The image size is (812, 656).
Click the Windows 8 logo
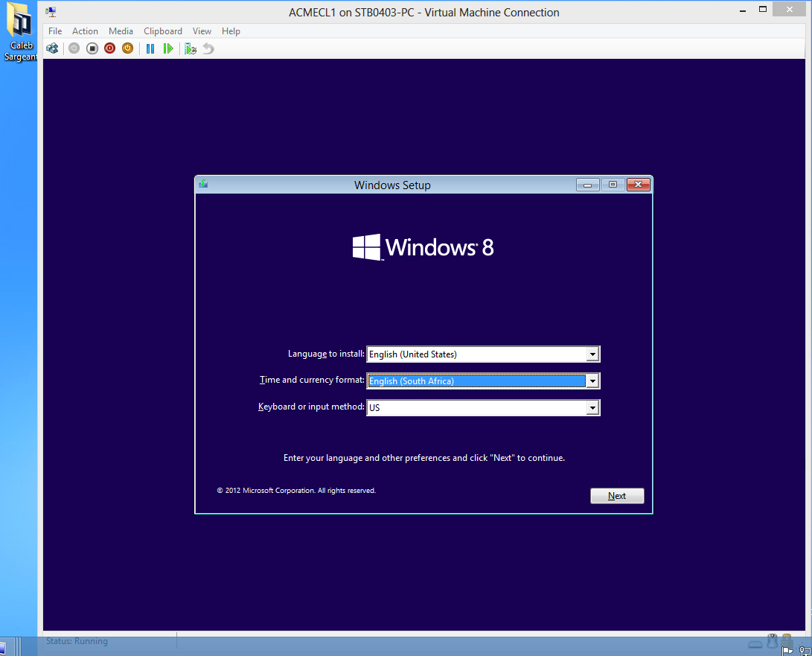[423, 247]
